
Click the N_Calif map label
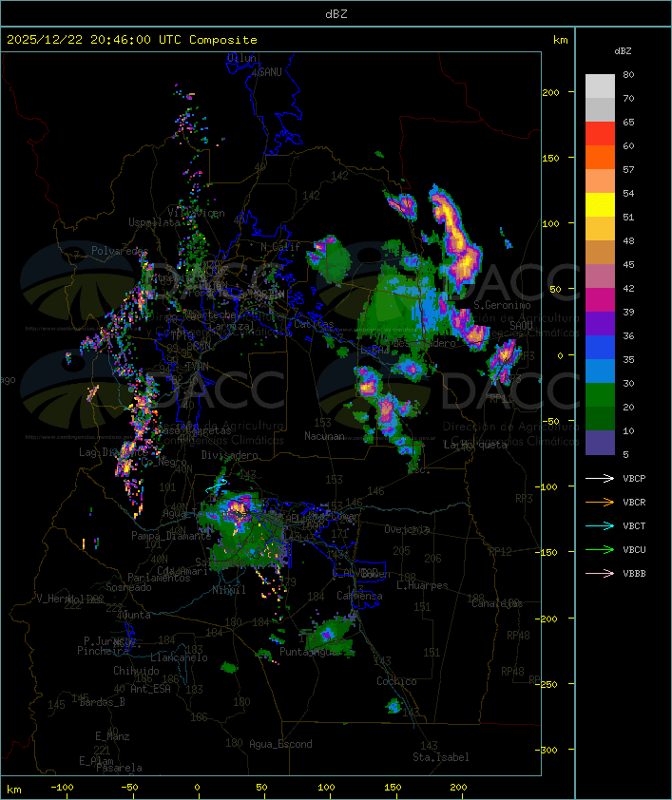coord(280,247)
